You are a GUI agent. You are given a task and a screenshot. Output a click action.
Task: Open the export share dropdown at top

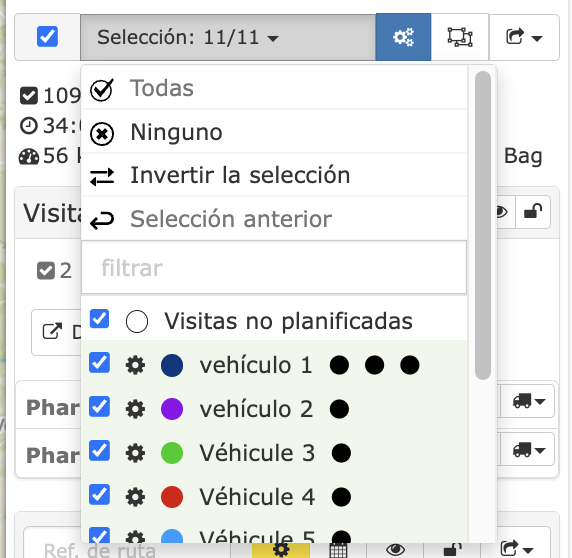point(524,37)
